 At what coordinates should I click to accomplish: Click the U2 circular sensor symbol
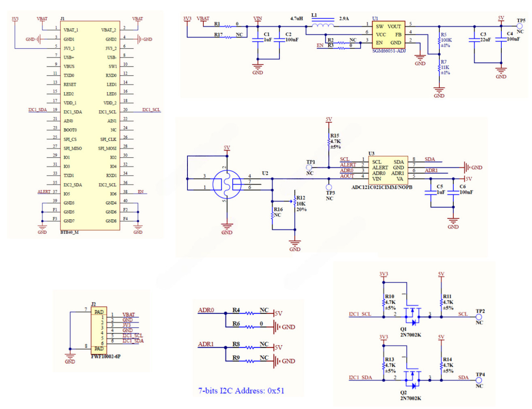tap(227, 184)
